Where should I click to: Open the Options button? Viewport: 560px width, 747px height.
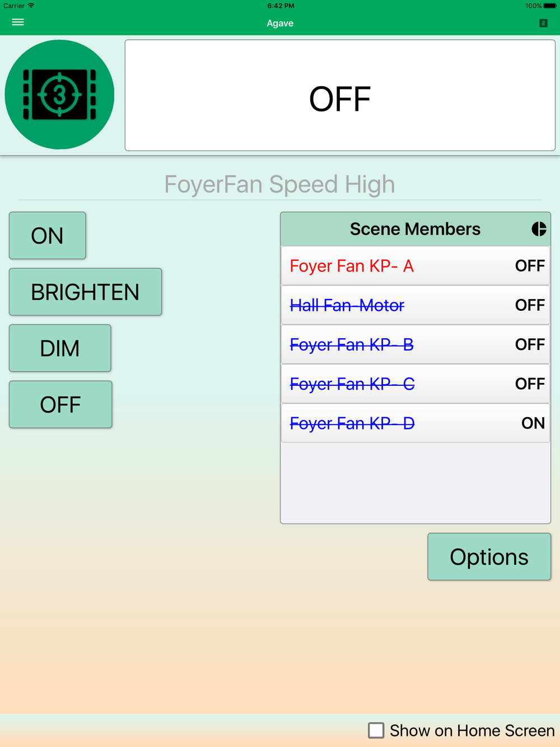pos(489,557)
